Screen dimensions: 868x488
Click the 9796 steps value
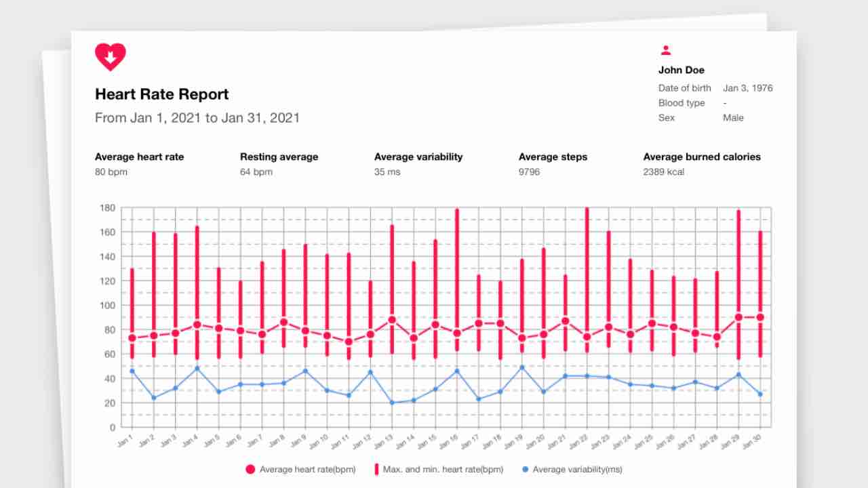click(x=529, y=172)
